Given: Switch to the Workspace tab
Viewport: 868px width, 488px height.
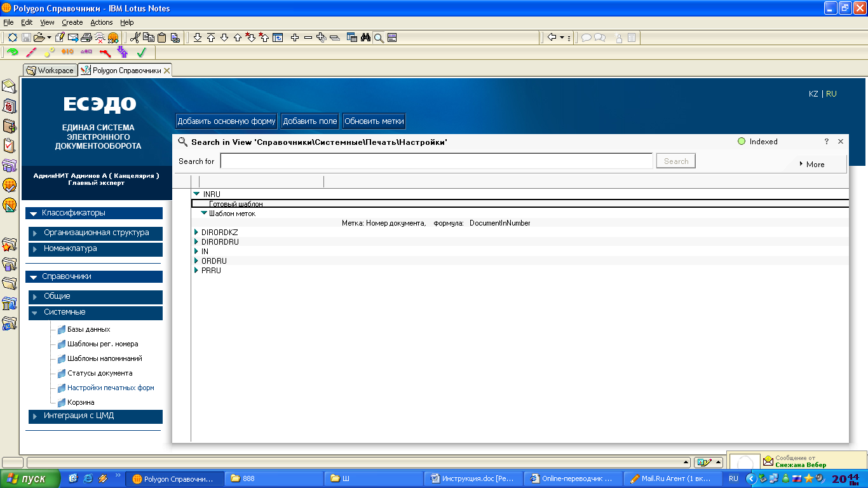Looking at the screenshot, I should (x=50, y=71).
